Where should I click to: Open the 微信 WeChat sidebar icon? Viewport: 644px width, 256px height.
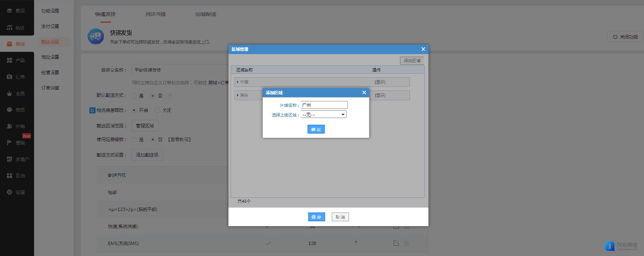pyautogui.click(x=9, y=110)
